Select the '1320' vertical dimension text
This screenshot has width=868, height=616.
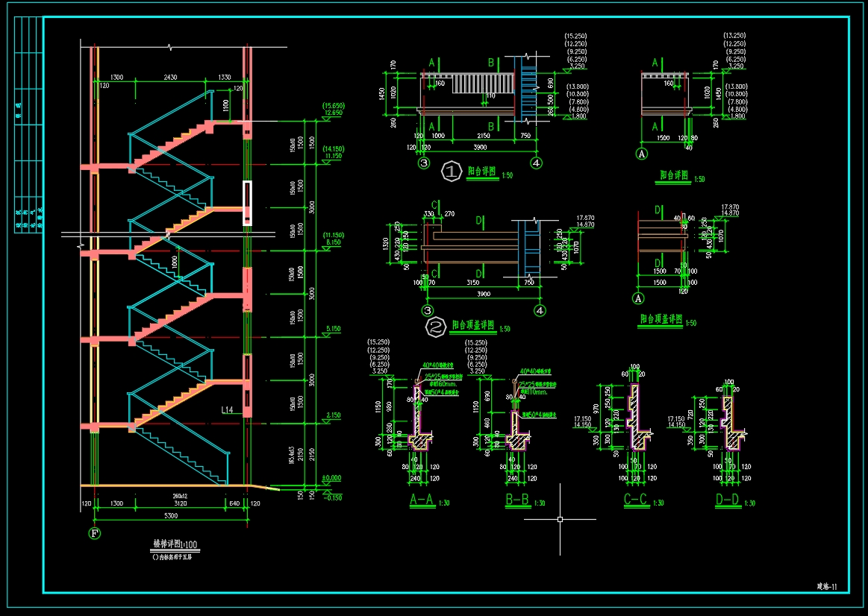pyautogui.click(x=386, y=244)
